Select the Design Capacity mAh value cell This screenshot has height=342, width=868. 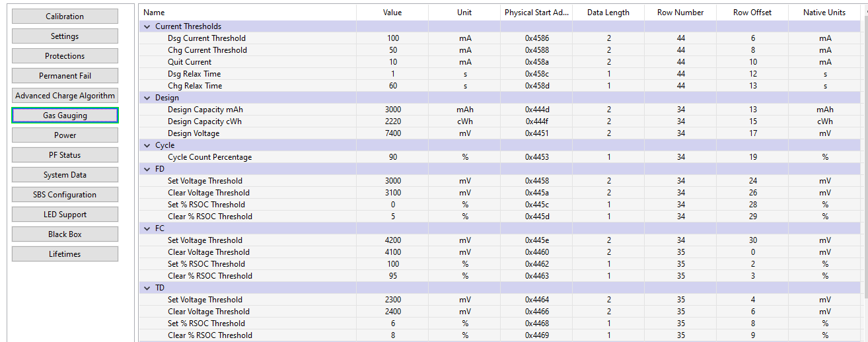tap(392, 110)
